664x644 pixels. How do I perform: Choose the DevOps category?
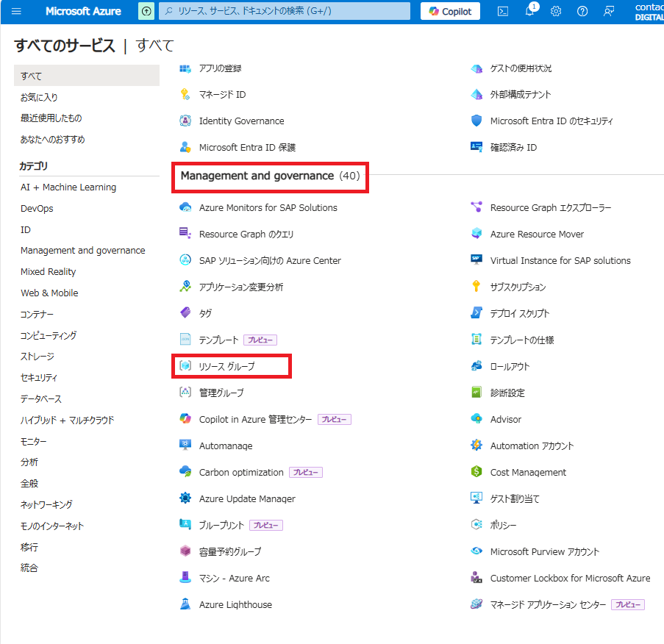[37, 208]
